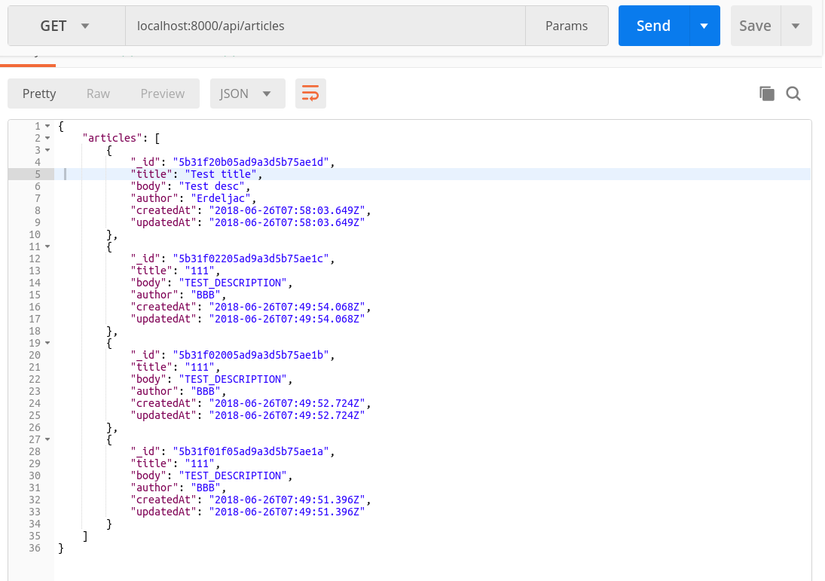Collapse the root object on line 1

tap(47, 126)
